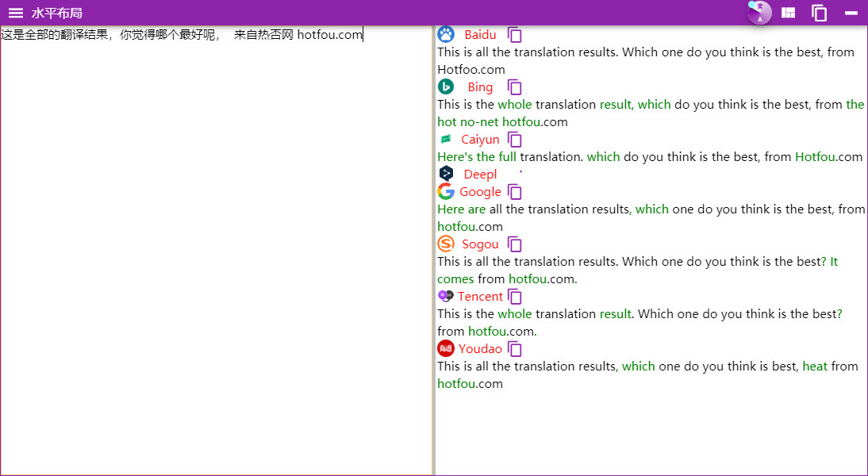The image size is (868, 476).
Task: Select the Caiyun engine label
Action: [x=480, y=140]
